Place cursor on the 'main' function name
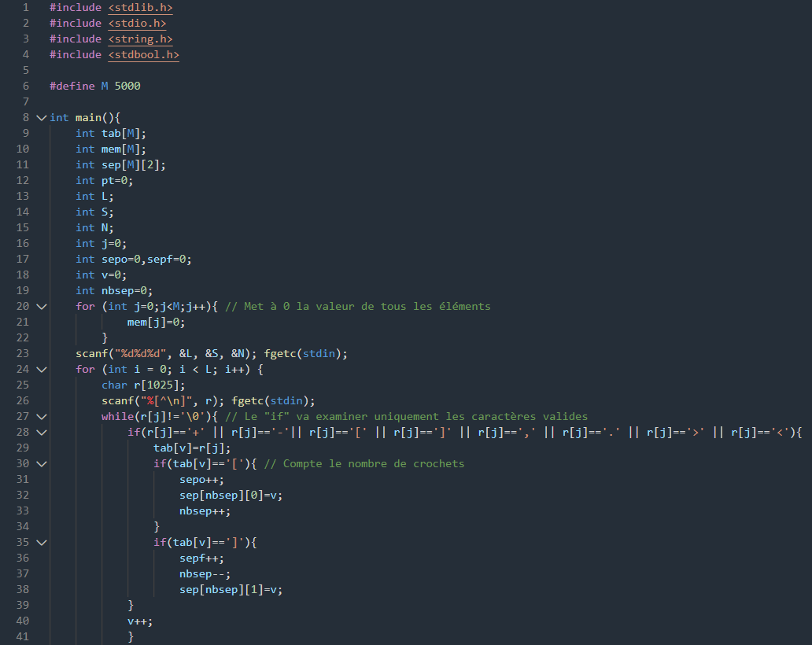812x645 pixels. point(88,117)
